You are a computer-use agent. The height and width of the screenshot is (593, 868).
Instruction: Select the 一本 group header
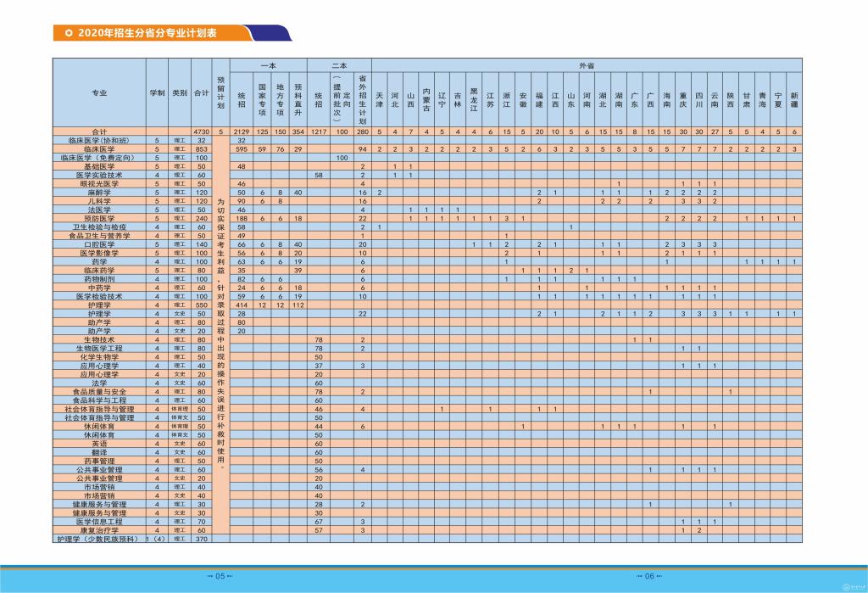[268, 64]
